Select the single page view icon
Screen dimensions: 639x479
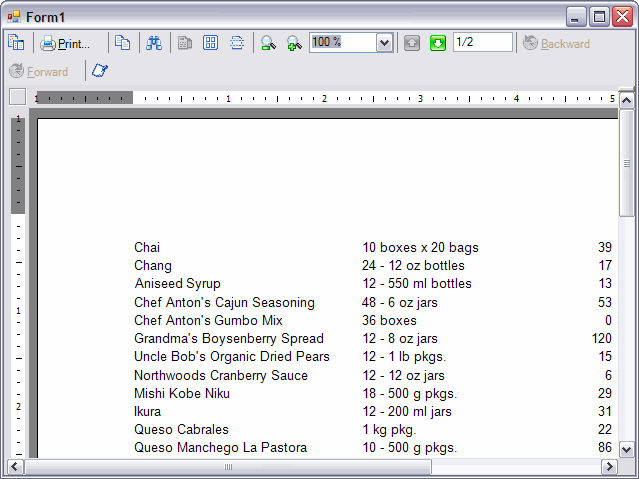pos(185,43)
